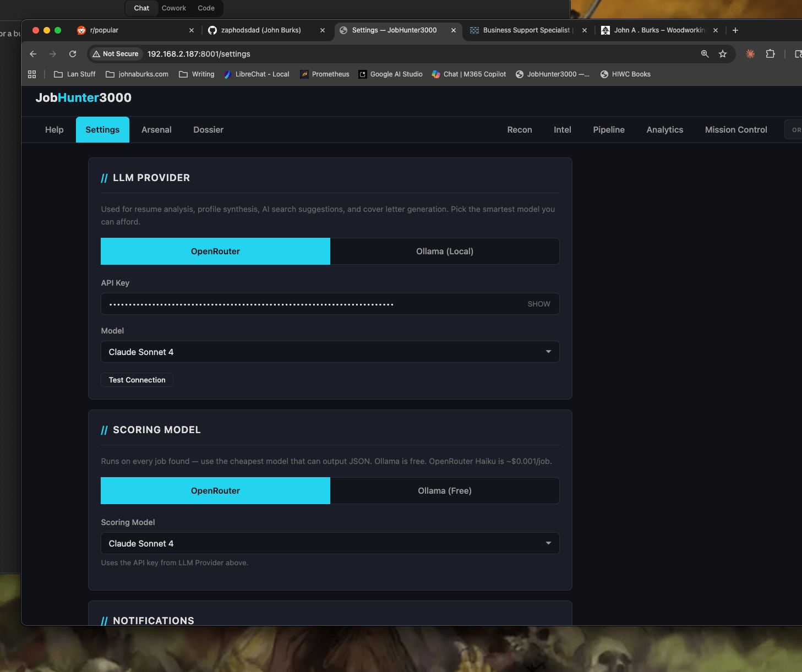The width and height of the screenshot is (802, 672).
Task: Open the Arsenal nav tab
Action: click(x=156, y=130)
